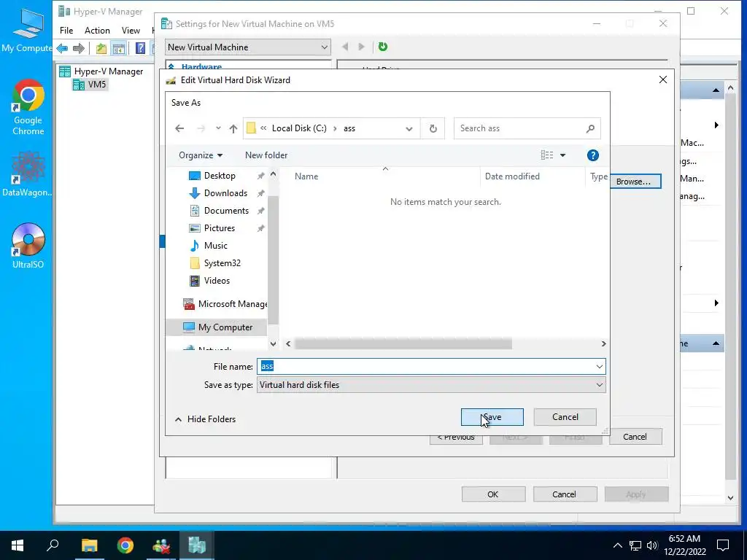Select VM5 server in the tree

pos(90,85)
